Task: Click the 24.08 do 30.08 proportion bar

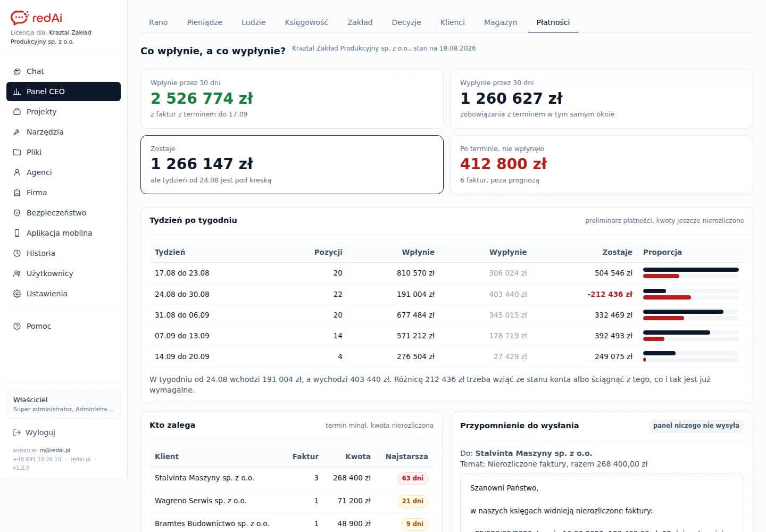Action: click(691, 294)
